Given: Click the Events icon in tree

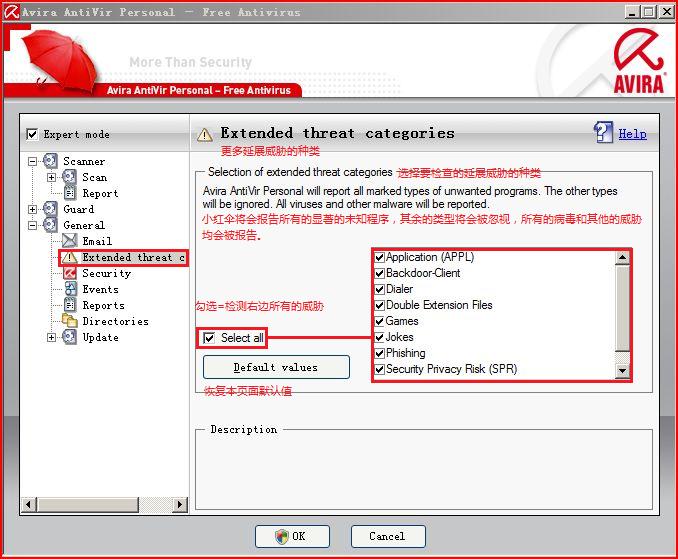Looking at the screenshot, I should pos(70,289).
